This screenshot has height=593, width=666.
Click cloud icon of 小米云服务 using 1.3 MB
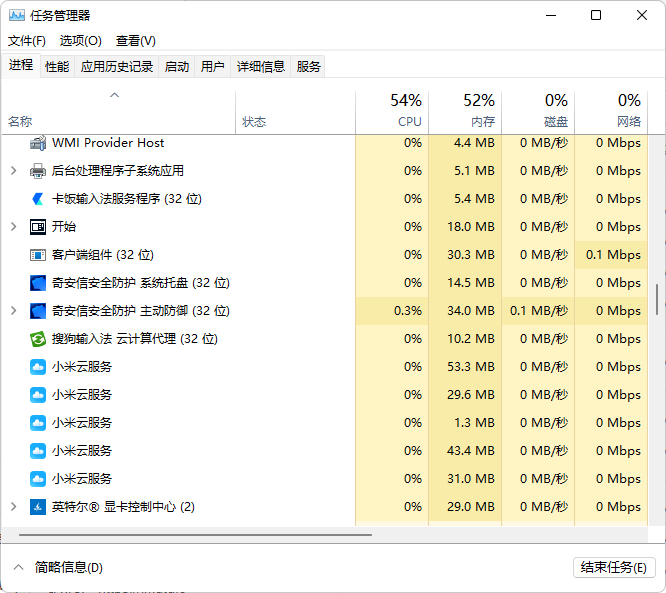[x=38, y=423]
